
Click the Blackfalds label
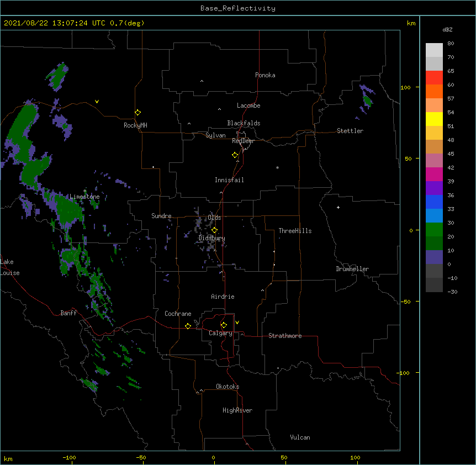pos(244,123)
